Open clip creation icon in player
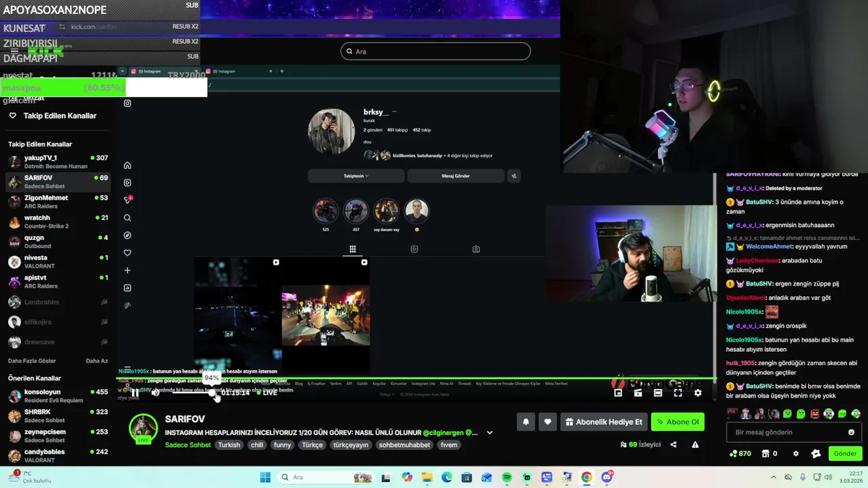Screen dimensions: 868x488 [637, 392]
